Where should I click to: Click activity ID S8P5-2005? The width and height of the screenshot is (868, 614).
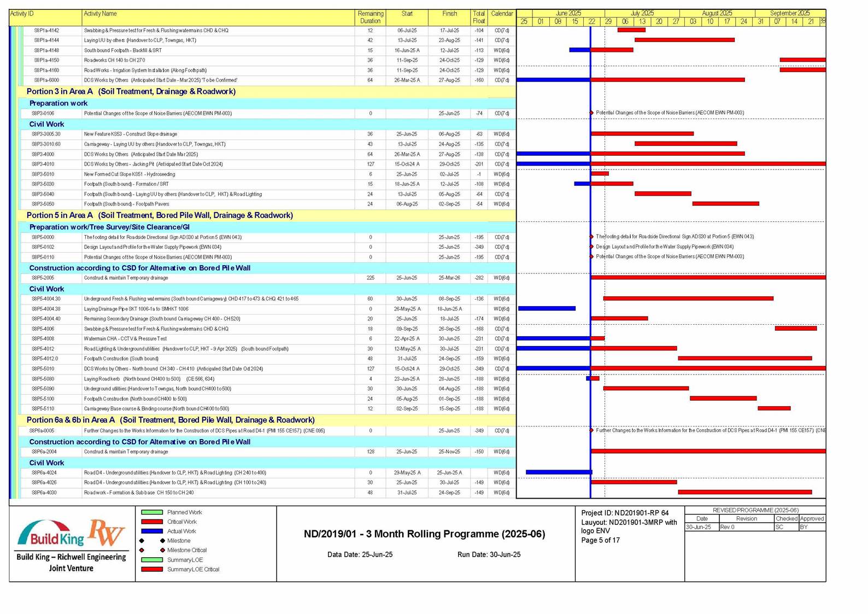click(x=43, y=278)
